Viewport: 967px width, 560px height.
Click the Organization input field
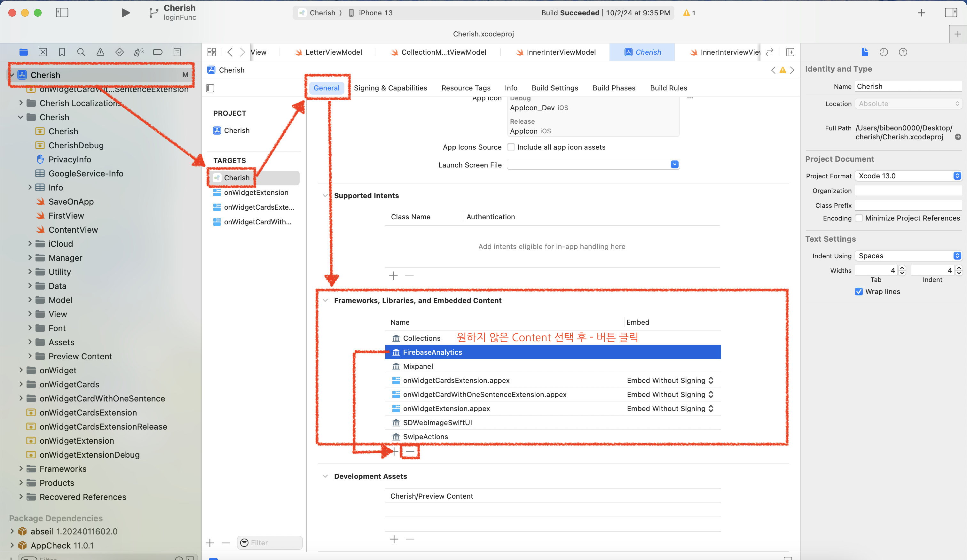[908, 191]
